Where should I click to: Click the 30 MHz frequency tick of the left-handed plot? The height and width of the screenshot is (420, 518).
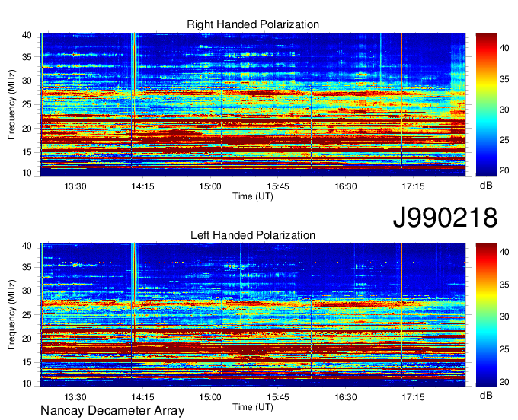(27, 291)
